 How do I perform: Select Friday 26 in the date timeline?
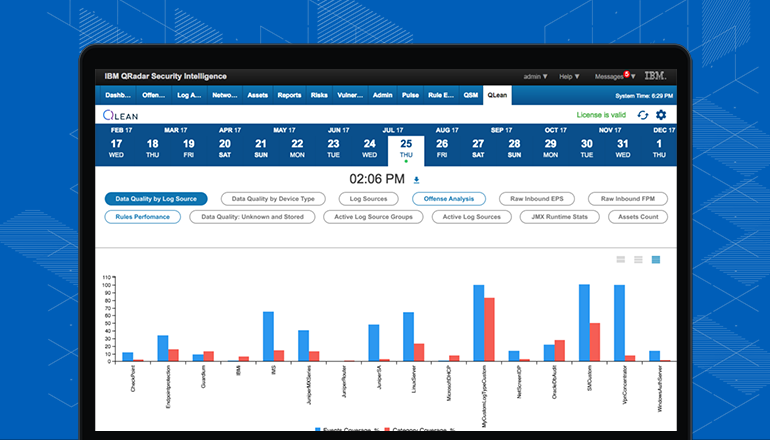point(442,148)
